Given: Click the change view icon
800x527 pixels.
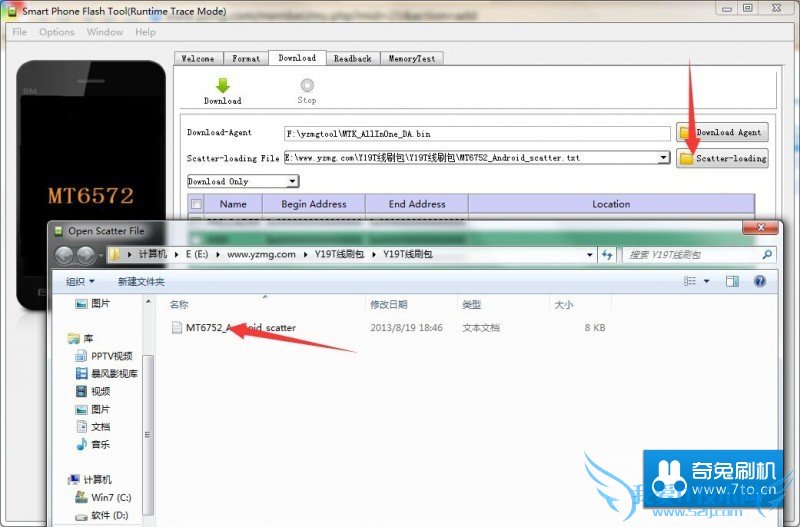Looking at the screenshot, I should pyautogui.click(x=690, y=281).
